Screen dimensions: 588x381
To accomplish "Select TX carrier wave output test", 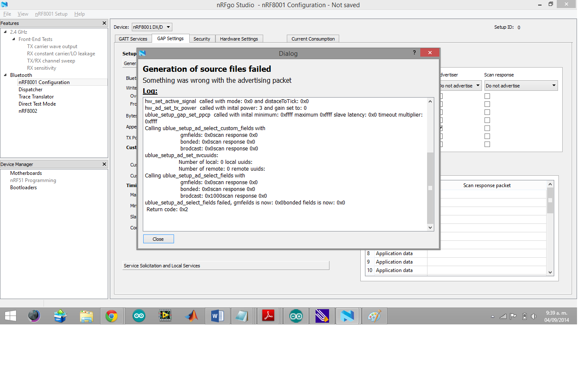I will (52, 46).
